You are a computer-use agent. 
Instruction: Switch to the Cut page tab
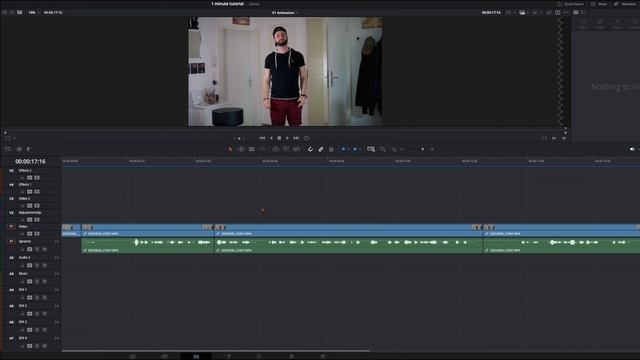pos(164,356)
